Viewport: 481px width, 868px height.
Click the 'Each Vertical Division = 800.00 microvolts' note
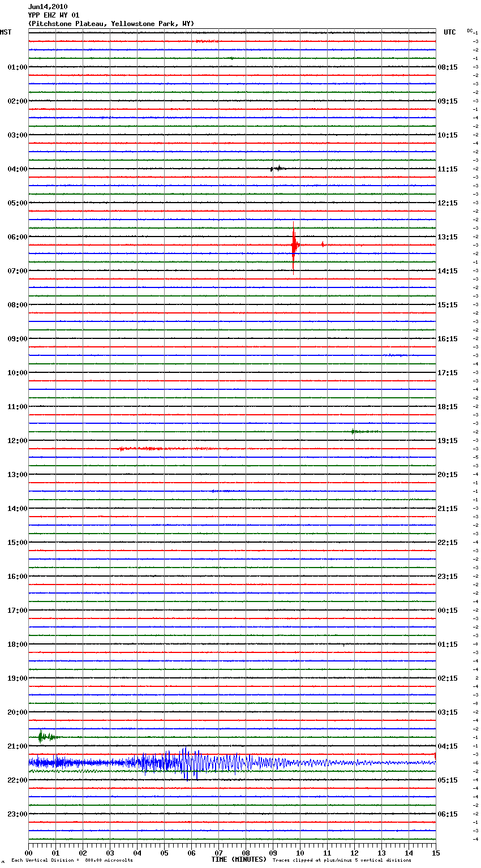coord(72,861)
